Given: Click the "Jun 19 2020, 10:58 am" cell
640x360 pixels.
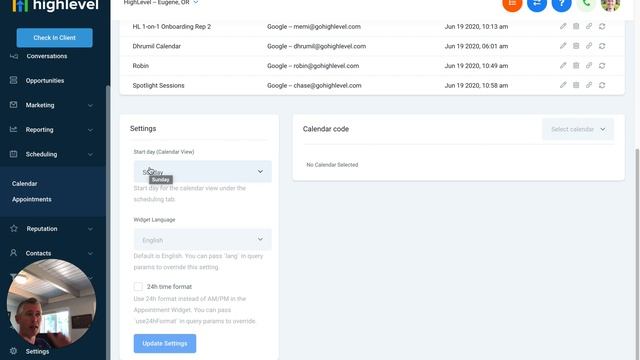Looking at the screenshot, I should pyautogui.click(x=476, y=85).
